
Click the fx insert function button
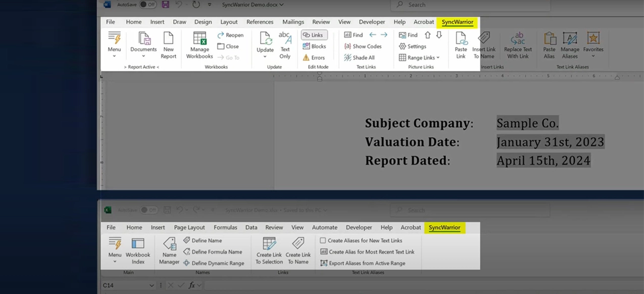point(192,285)
